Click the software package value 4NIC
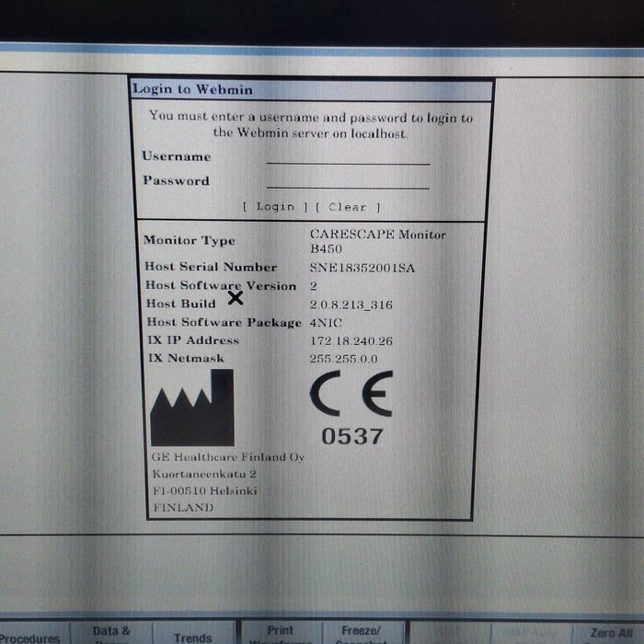Screen dimensions: 644x644 click(326, 322)
